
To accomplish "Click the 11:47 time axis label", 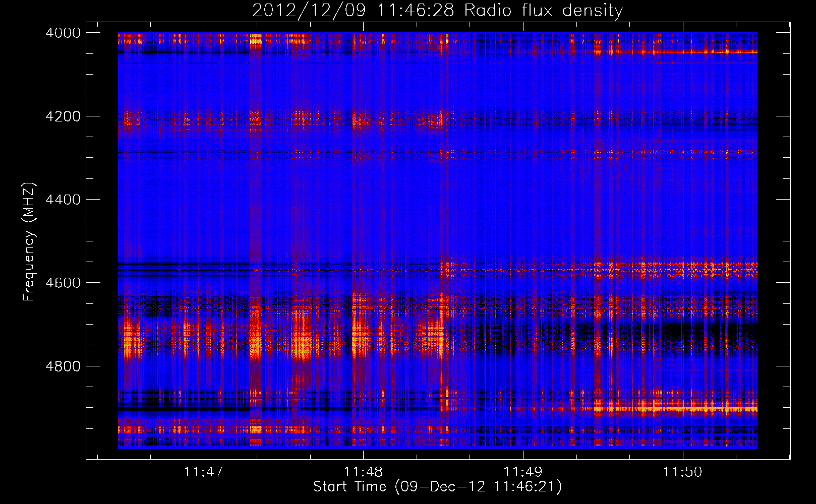I will (204, 472).
